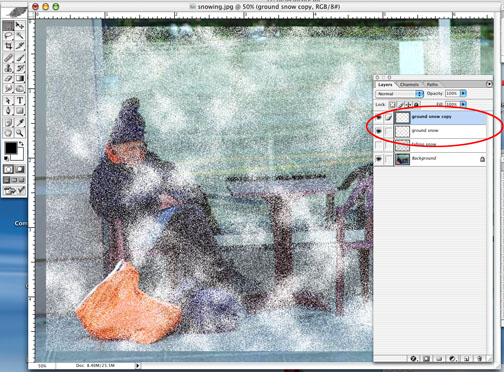Jump to ImageReady
The image size is (504, 372).
pos(14,191)
